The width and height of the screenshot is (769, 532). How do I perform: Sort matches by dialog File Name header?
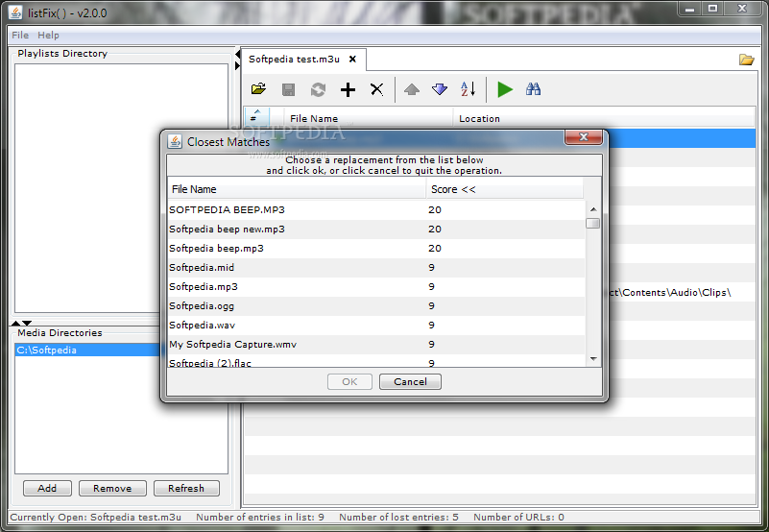pos(297,189)
